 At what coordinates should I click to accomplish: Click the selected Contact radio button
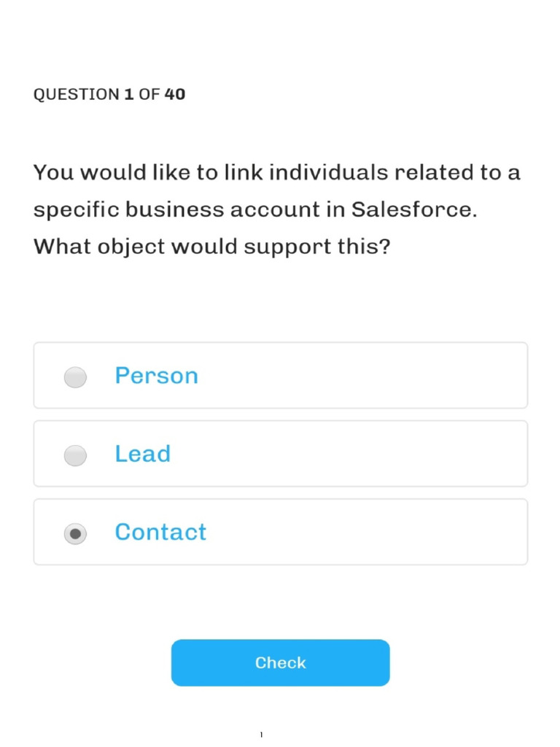tap(75, 533)
